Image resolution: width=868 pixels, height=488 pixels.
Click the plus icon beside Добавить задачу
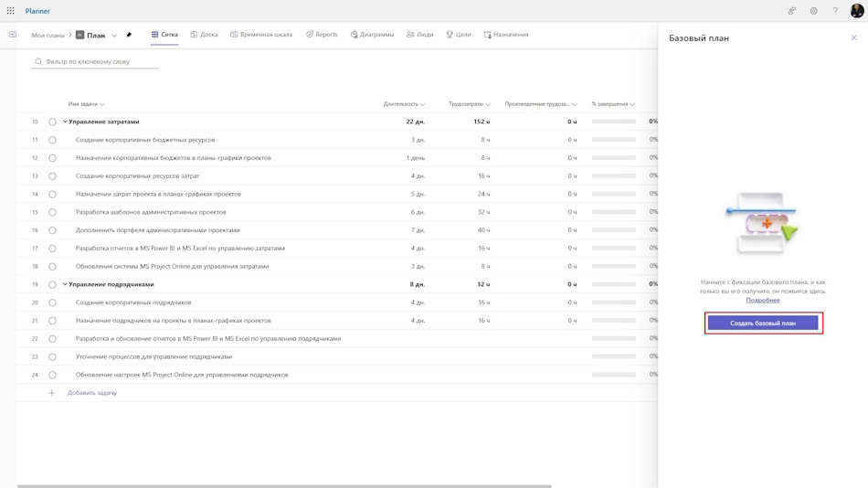[x=51, y=393]
